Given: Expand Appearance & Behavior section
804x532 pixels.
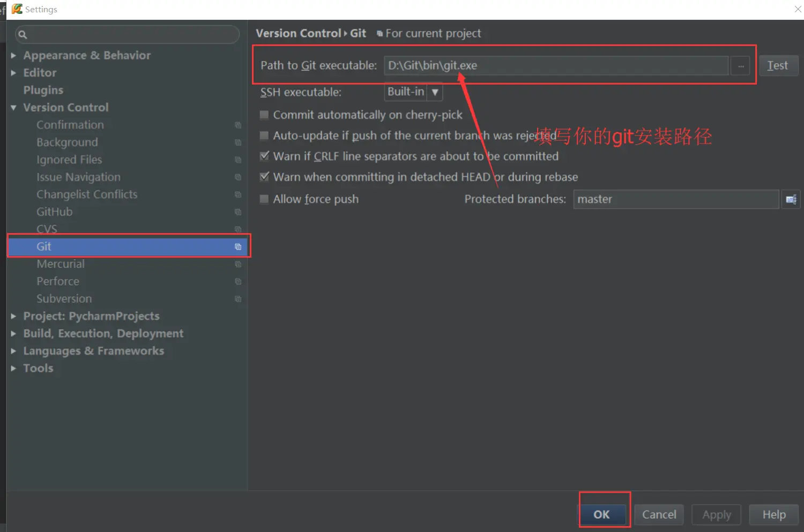Looking at the screenshot, I should coord(13,55).
